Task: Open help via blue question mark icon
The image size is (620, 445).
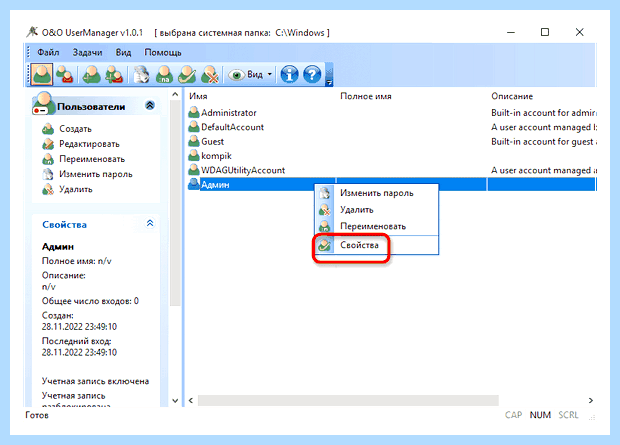Action: [x=312, y=74]
